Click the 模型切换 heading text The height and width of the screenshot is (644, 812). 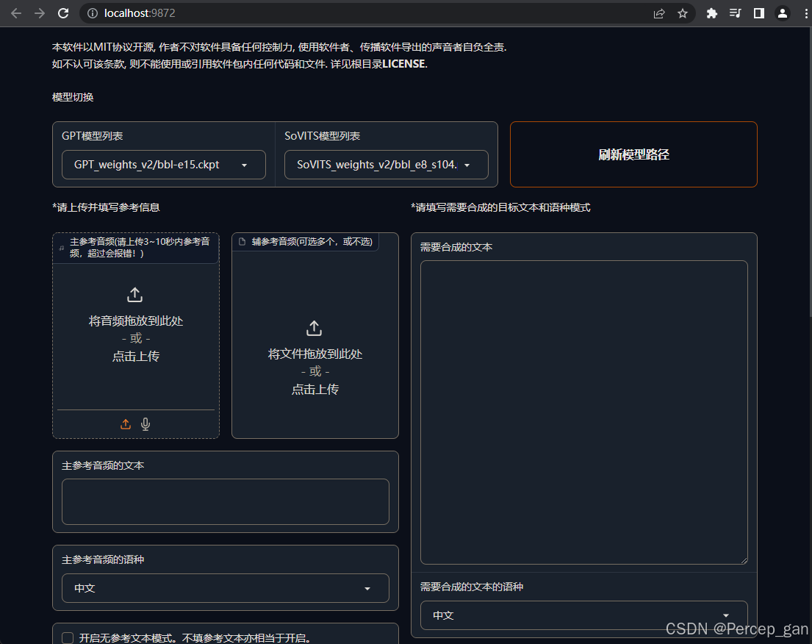point(73,97)
